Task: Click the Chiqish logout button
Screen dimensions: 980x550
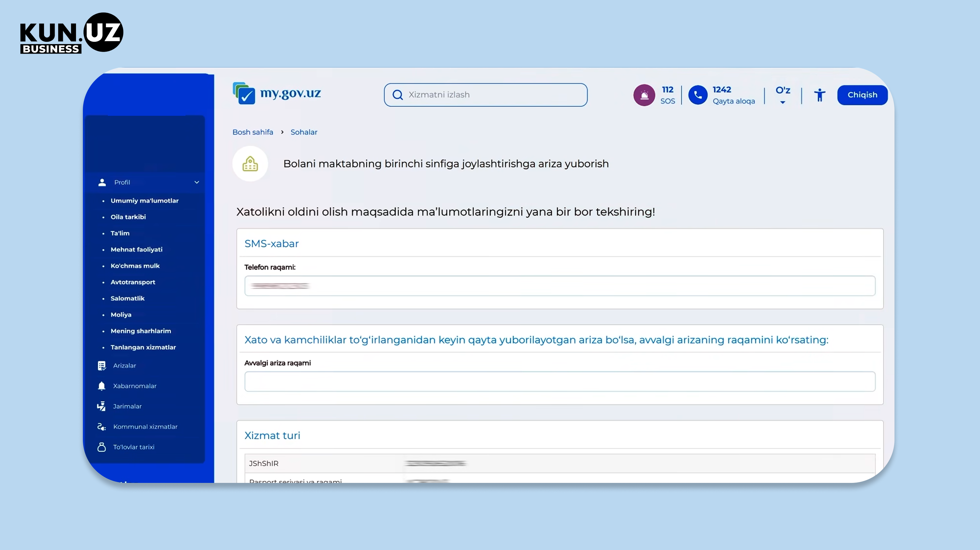Action: pyautogui.click(x=862, y=95)
